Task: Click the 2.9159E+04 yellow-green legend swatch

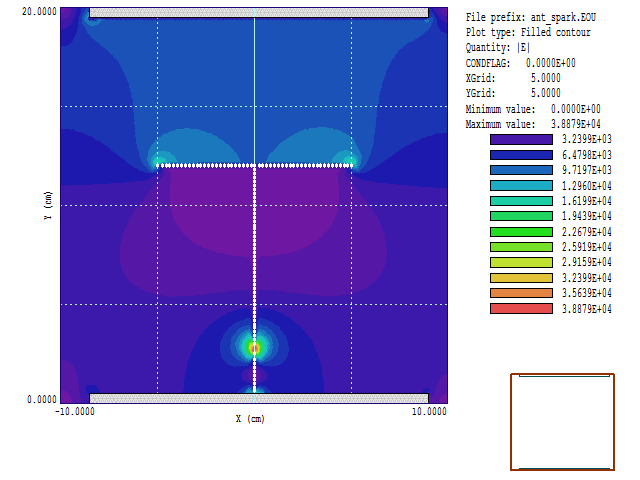Action: (521, 262)
